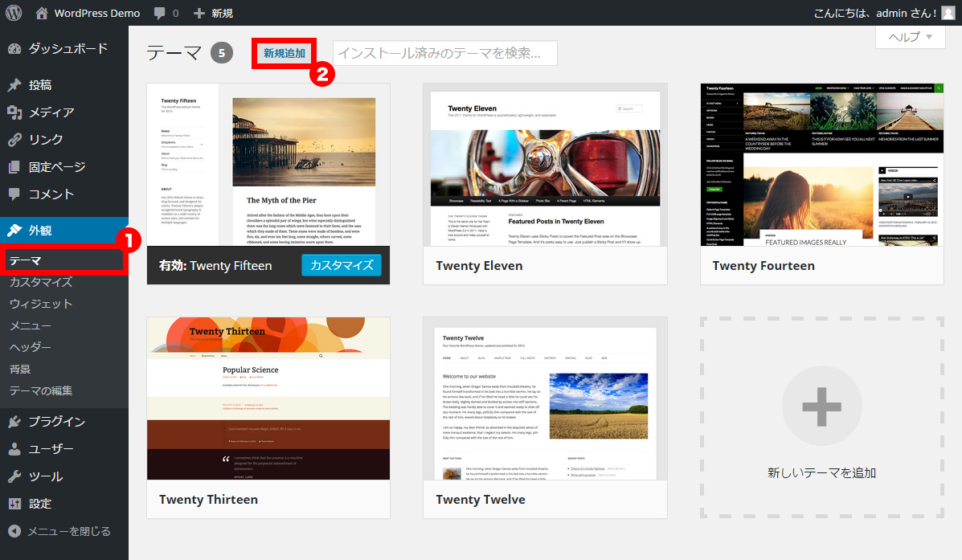Click the Twenty Twelve theme name

481,499
